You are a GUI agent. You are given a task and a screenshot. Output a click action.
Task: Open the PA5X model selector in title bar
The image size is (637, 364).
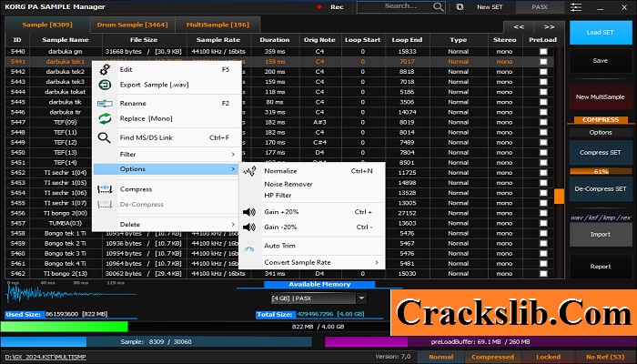(540, 7)
